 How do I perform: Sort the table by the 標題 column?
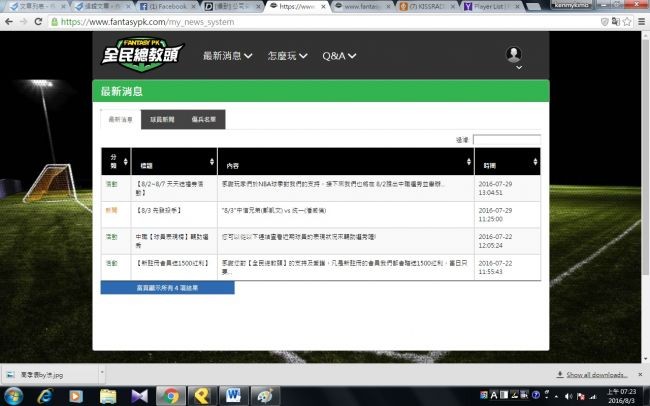[x=174, y=161]
